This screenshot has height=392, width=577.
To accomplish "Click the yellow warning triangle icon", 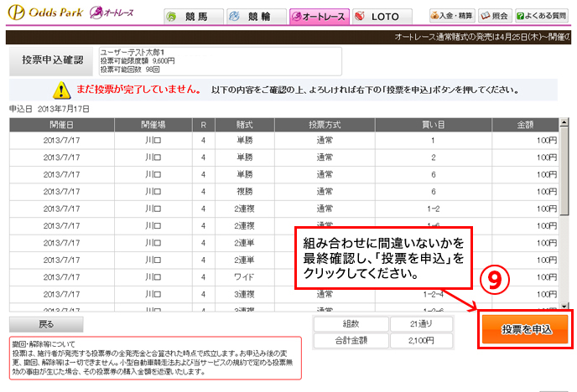I will pos(60,90).
